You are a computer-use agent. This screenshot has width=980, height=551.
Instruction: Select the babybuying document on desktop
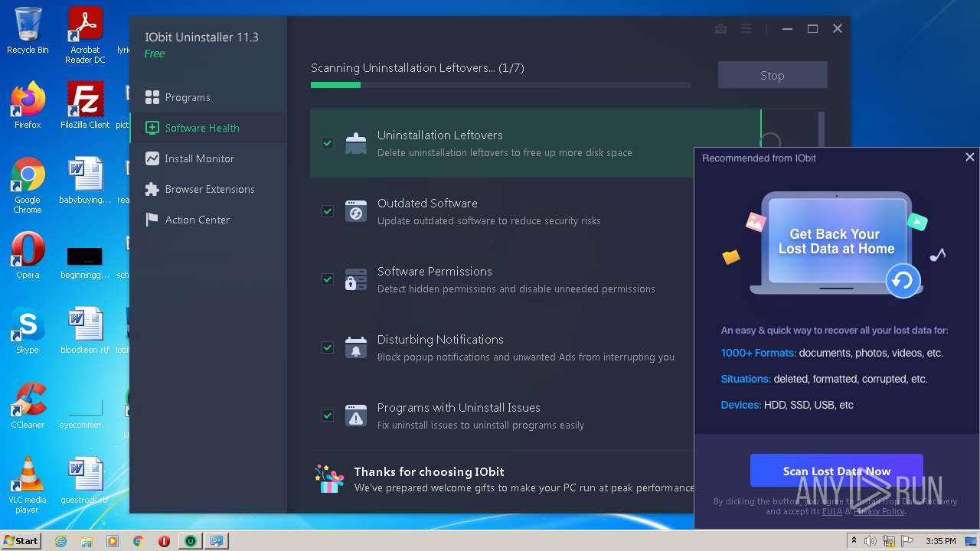[x=85, y=181]
